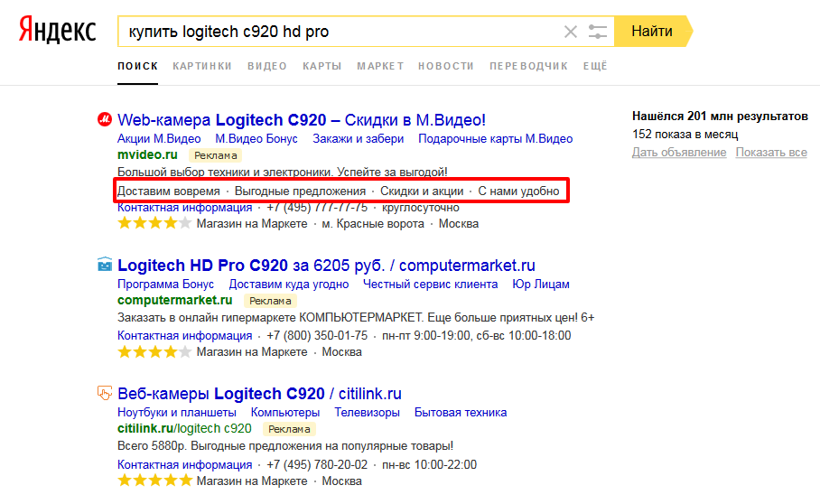The width and height of the screenshot is (820, 504).
Task: Open search settings sliders icon
Action: pyautogui.click(x=597, y=32)
